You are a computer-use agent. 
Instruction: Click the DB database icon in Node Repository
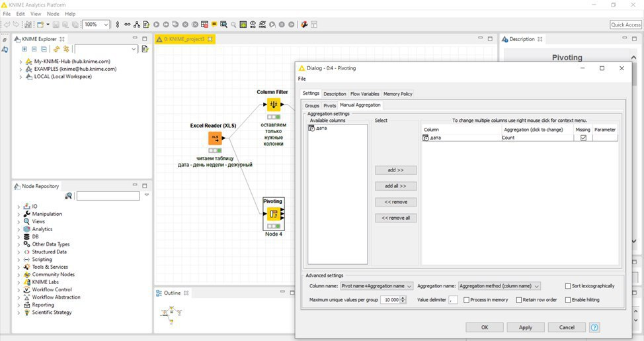coord(26,236)
